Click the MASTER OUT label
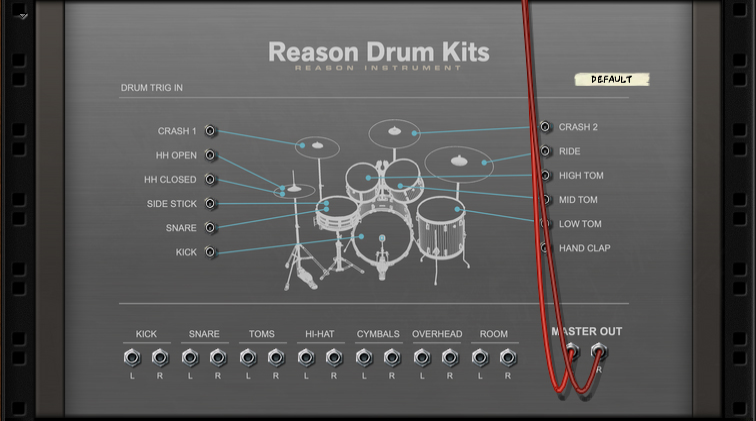756x421 pixels. click(587, 331)
